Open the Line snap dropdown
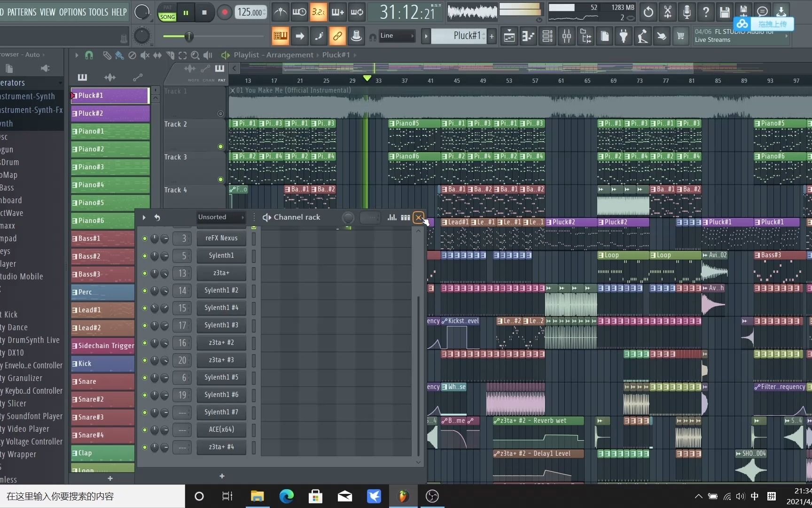 click(397, 36)
